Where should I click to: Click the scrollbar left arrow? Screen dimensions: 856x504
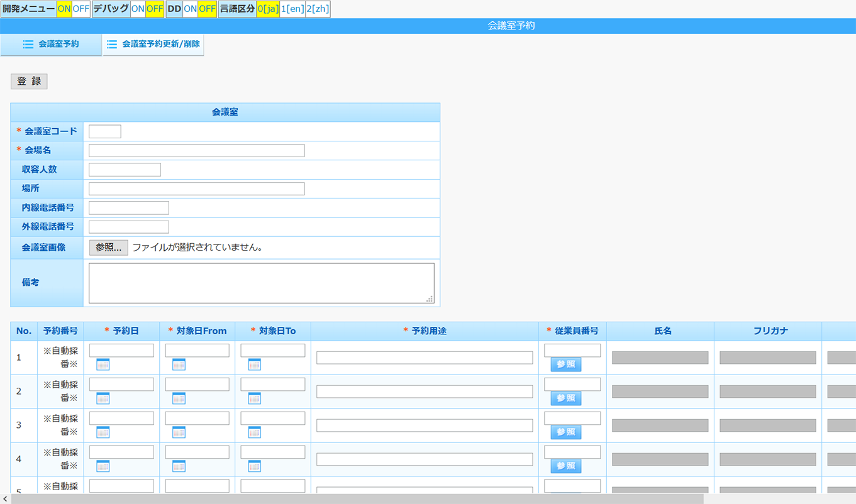coord(5,498)
